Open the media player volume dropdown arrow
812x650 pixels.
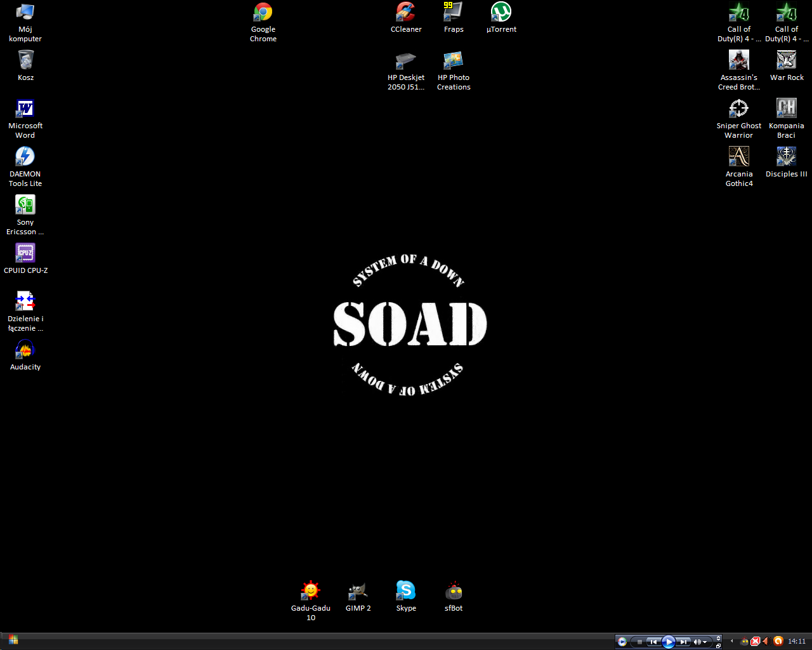pyautogui.click(x=705, y=642)
